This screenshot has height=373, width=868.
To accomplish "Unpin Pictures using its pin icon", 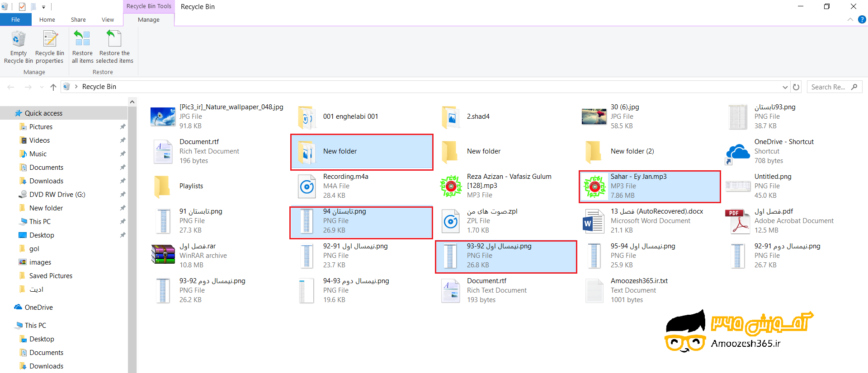I will click(123, 127).
